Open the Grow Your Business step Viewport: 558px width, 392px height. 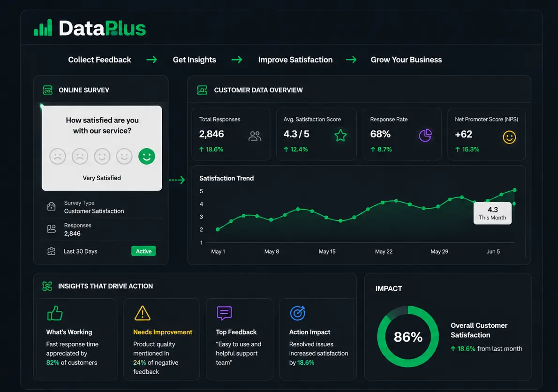coord(407,60)
